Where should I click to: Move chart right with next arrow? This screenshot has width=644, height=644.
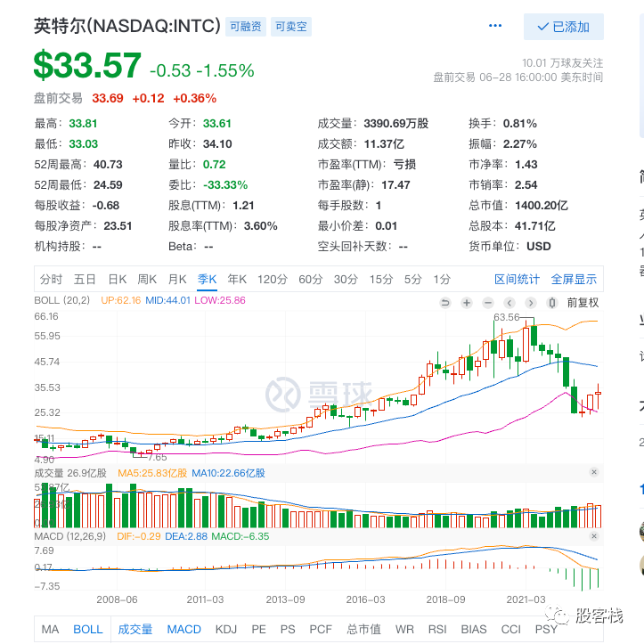[x=531, y=303]
